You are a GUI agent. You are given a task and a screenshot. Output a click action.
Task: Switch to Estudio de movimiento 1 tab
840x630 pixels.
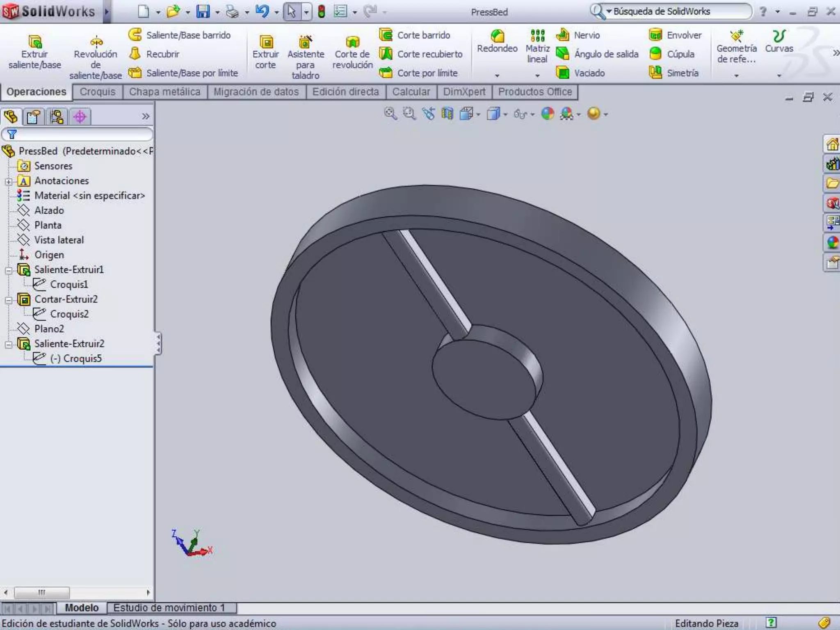[169, 607]
